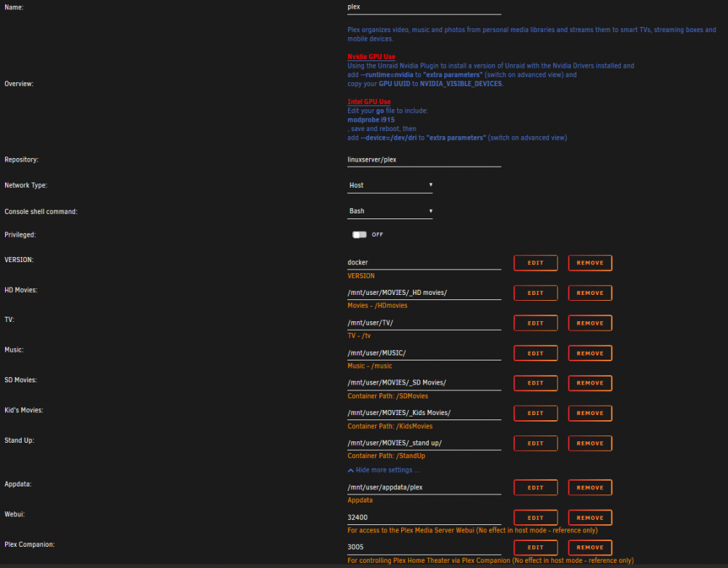Open the Console shell command dropdown
The width and height of the screenshot is (728, 568).
coord(390,211)
